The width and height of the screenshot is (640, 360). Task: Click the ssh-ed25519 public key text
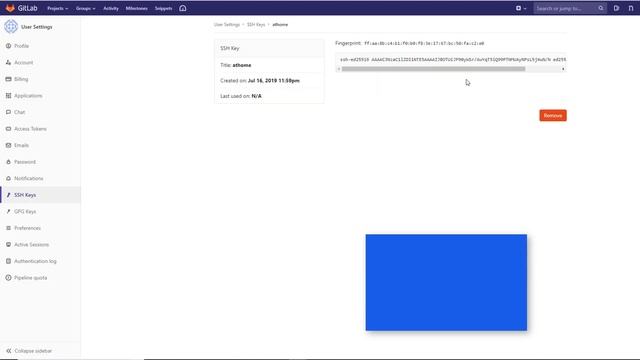(453, 60)
